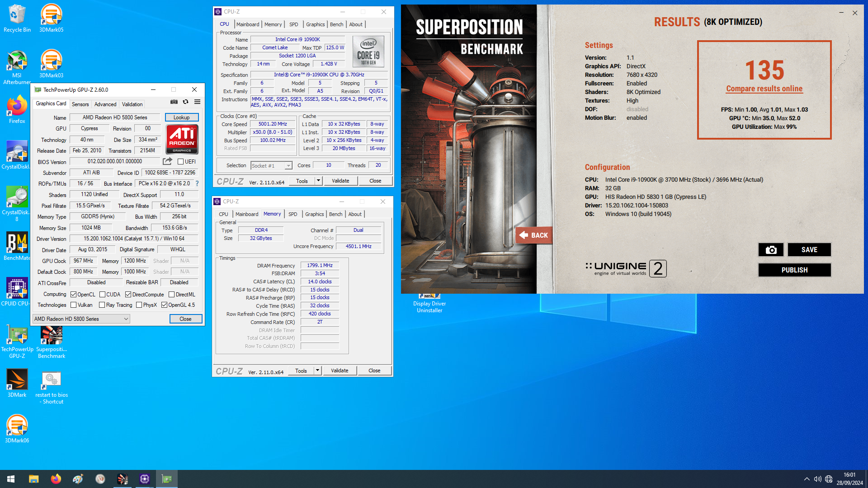Open the BenchMate desktop icon

[17, 246]
